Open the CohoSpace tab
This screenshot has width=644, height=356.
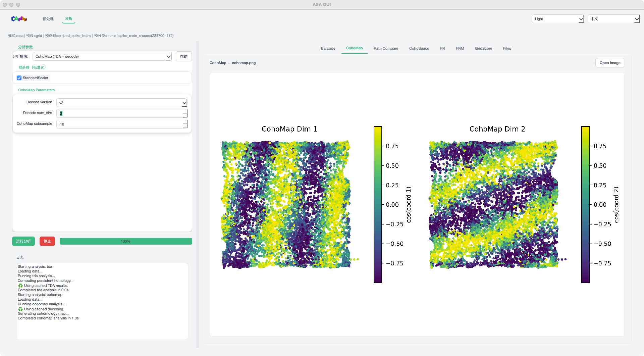[419, 48]
